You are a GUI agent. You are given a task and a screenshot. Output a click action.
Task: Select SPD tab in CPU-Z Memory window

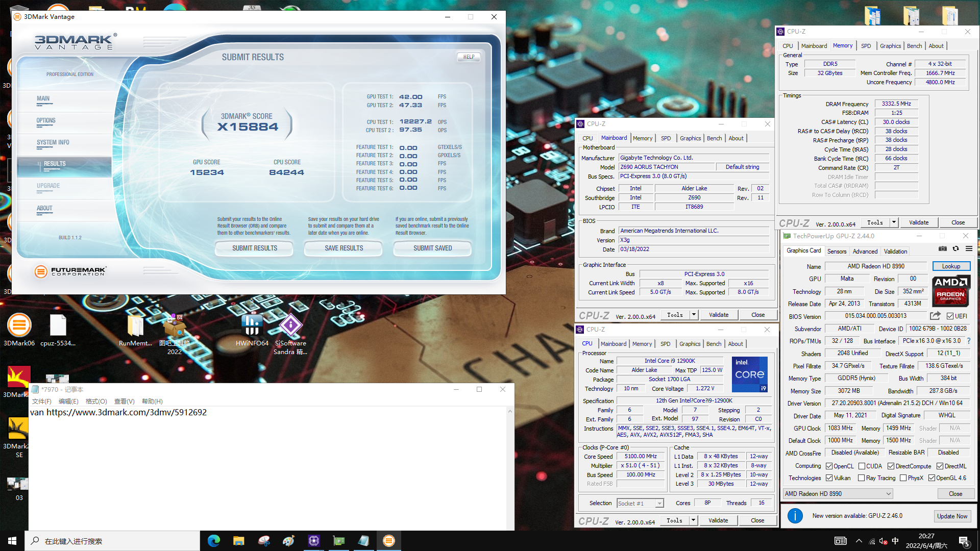coord(866,46)
